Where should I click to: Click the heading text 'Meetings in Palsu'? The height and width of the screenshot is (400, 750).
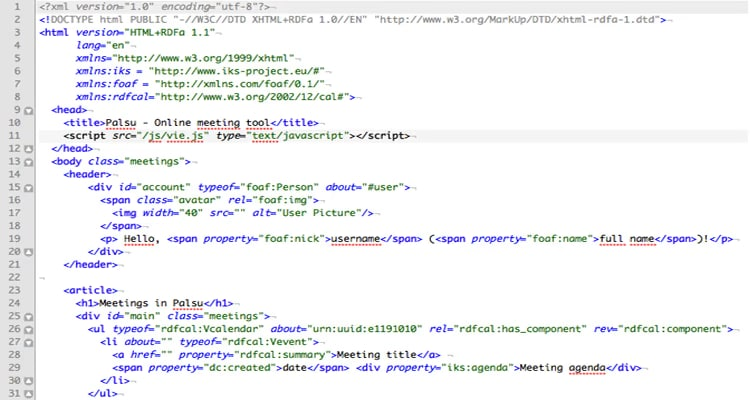pos(151,303)
